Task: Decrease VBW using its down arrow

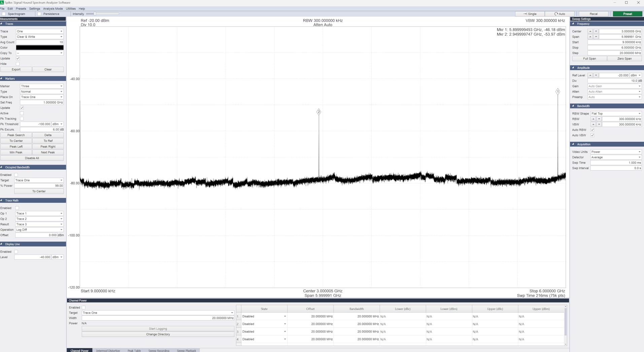Action: [x=599, y=124]
